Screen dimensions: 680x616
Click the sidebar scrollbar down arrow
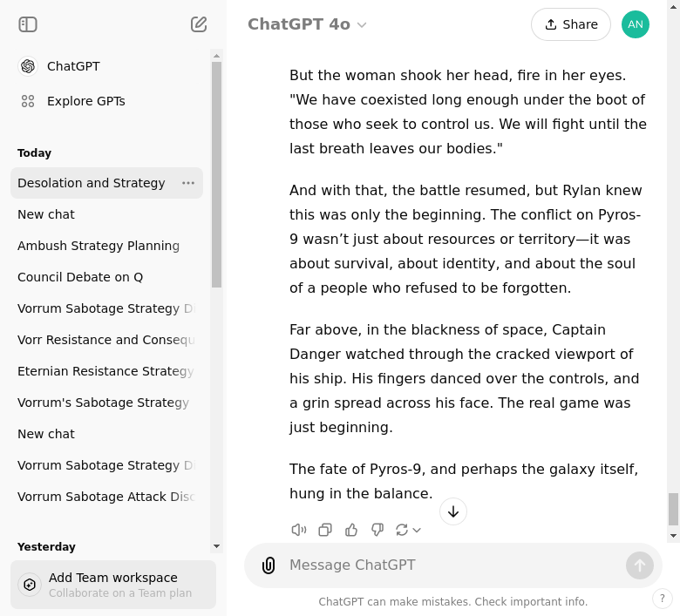pos(217,546)
